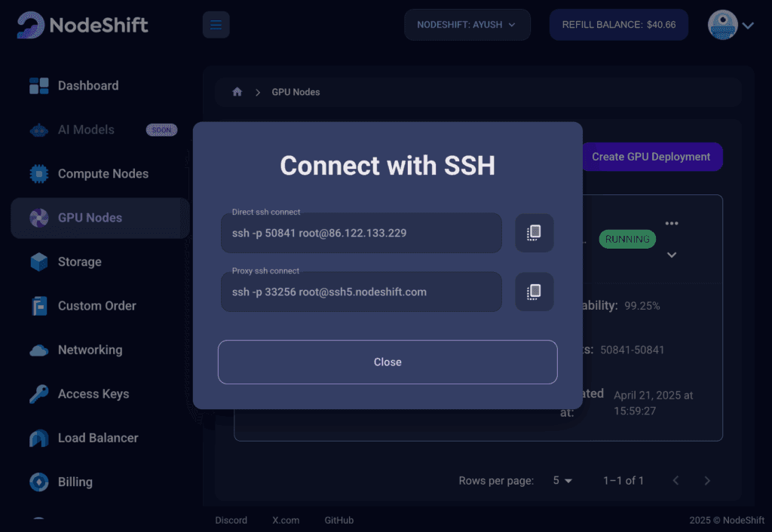Open Dashboard from the sidebar
772x532 pixels.
[x=88, y=86]
